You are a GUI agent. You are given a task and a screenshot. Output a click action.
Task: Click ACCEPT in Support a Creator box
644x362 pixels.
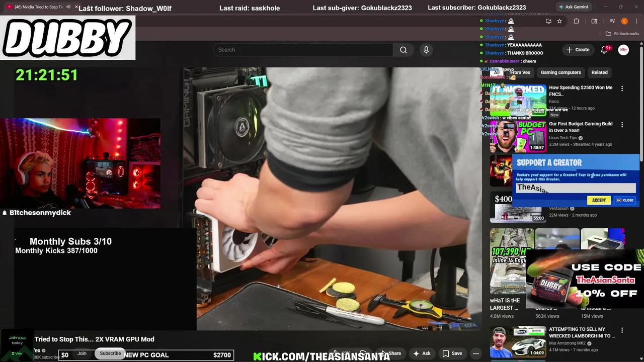tap(599, 200)
